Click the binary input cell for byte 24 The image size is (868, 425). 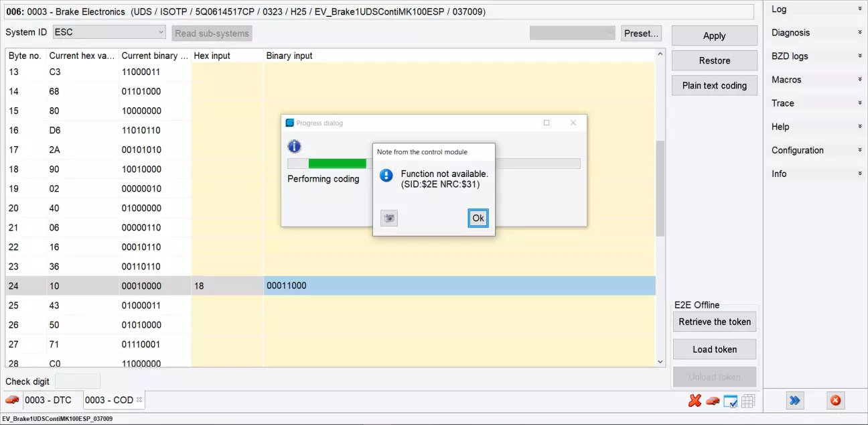tap(459, 286)
